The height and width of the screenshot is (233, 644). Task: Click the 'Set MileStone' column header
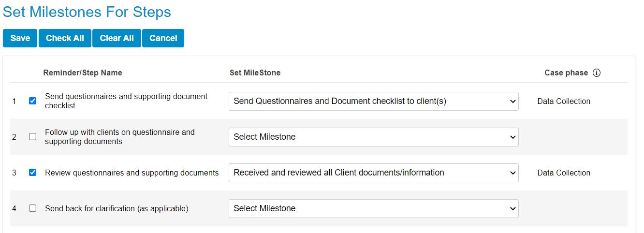click(x=255, y=73)
